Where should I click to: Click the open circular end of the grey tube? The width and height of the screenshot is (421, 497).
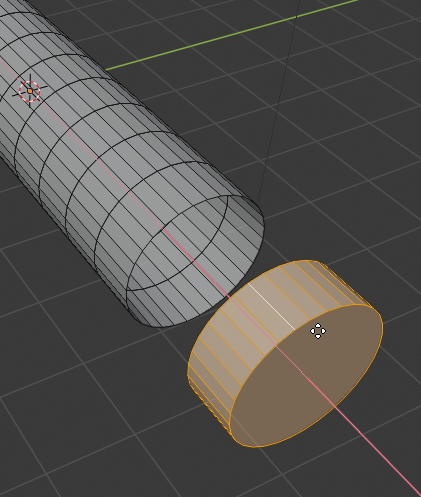(x=196, y=261)
